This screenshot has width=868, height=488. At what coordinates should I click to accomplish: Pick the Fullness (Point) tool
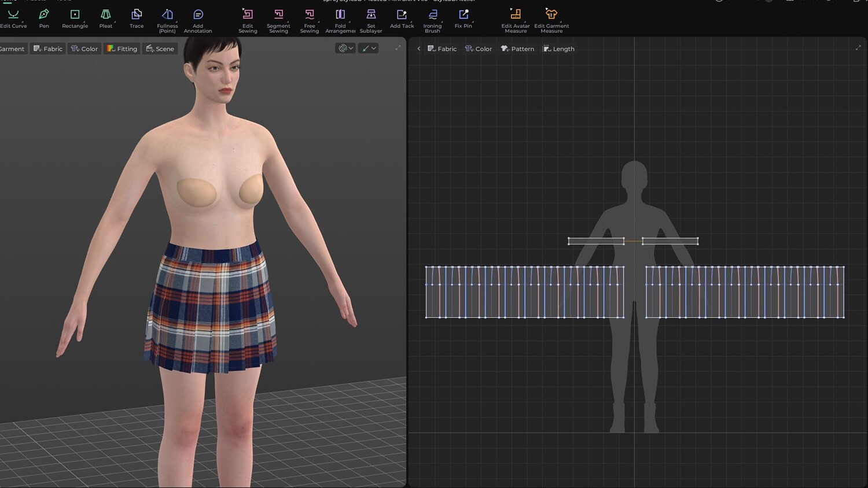167,21
